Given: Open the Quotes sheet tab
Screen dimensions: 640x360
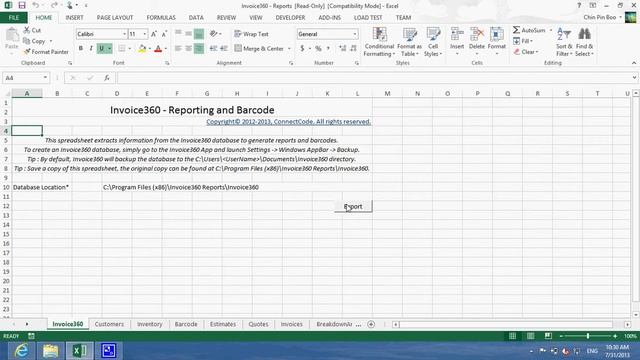Looking at the screenshot, I should click(x=258, y=324).
